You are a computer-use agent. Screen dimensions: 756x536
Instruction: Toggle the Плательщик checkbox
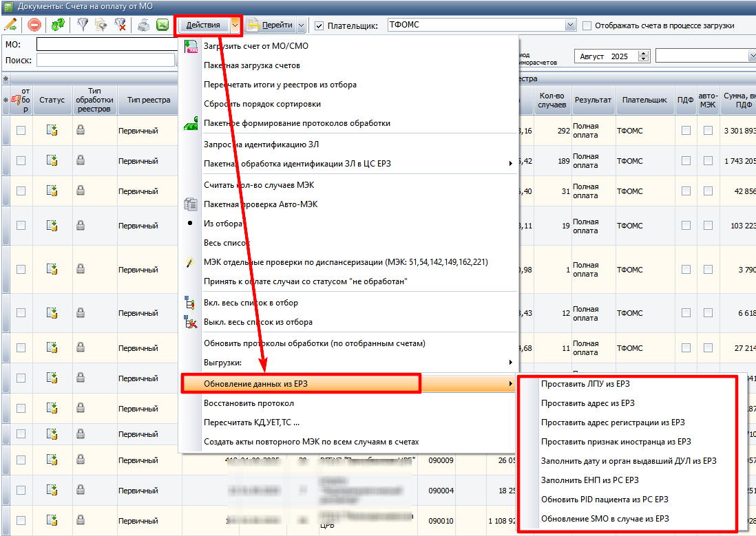(x=319, y=25)
